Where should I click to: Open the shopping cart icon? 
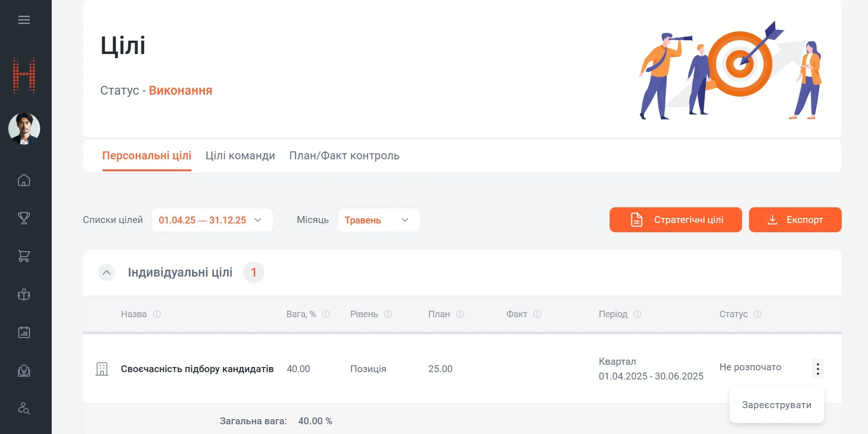tap(24, 256)
